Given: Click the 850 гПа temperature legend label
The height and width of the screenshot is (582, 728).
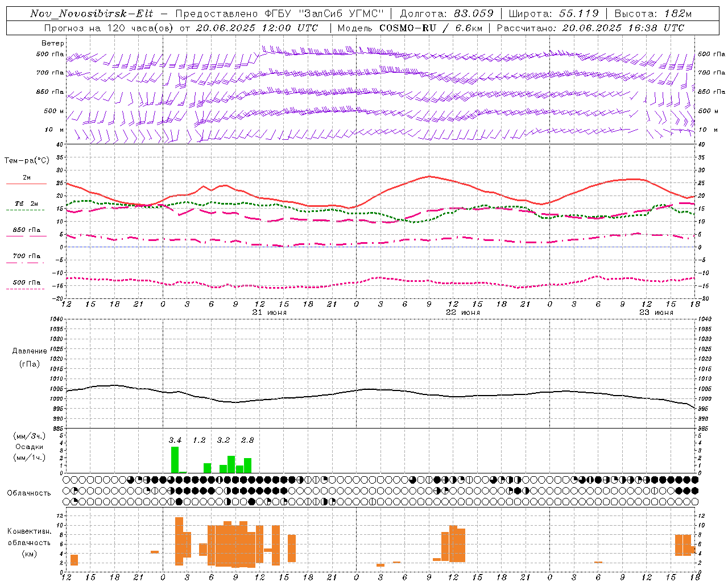Looking at the screenshot, I should coord(27,230).
